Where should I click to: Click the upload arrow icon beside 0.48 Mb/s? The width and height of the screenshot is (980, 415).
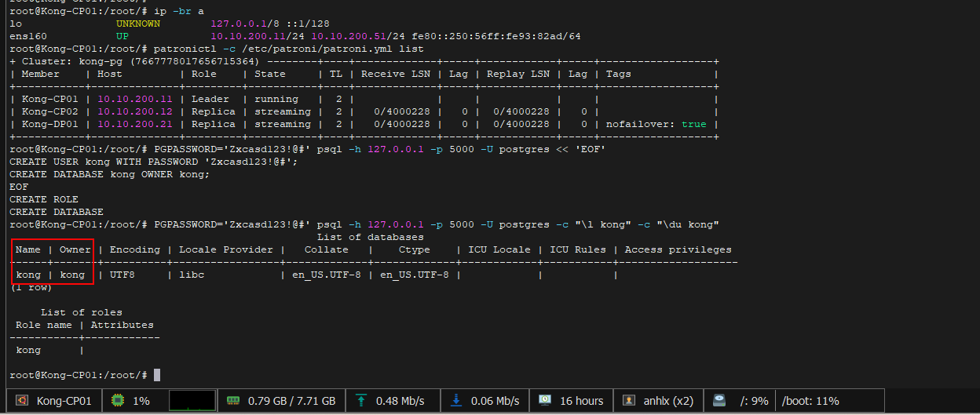coord(361,401)
